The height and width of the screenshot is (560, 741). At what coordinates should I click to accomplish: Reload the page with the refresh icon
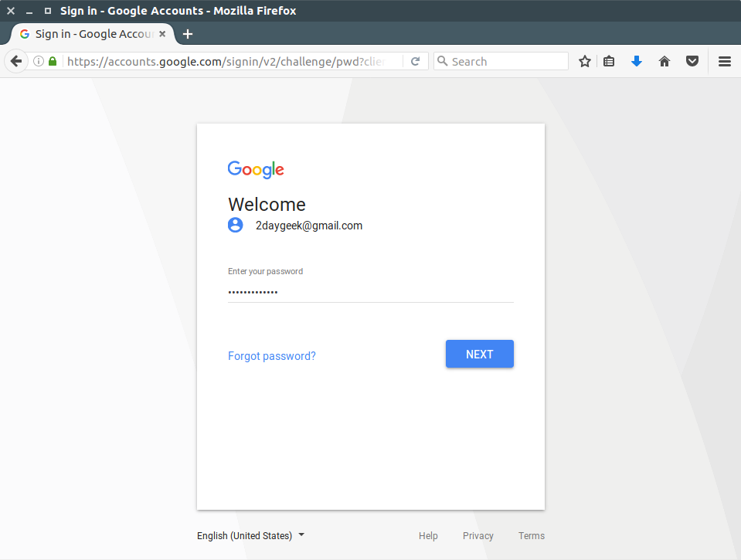tap(416, 61)
